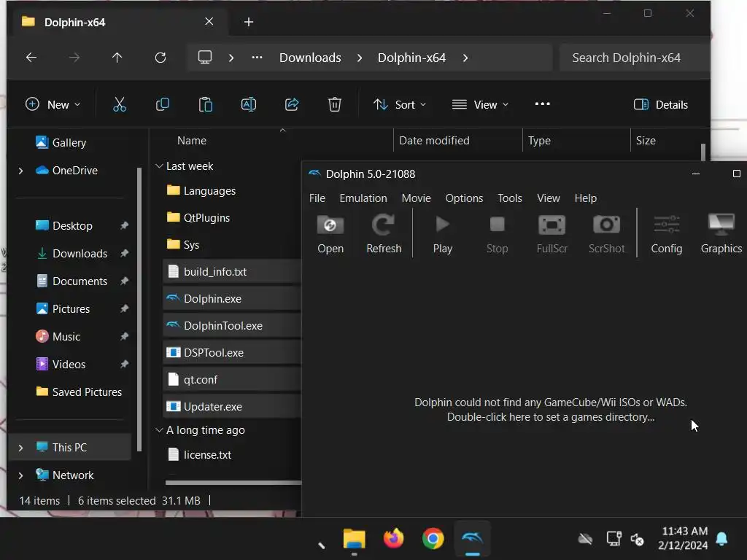This screenshot has height=560, width=747.
Task: Click the muted volume icon in system tray
Action: (x=637, y=539)
